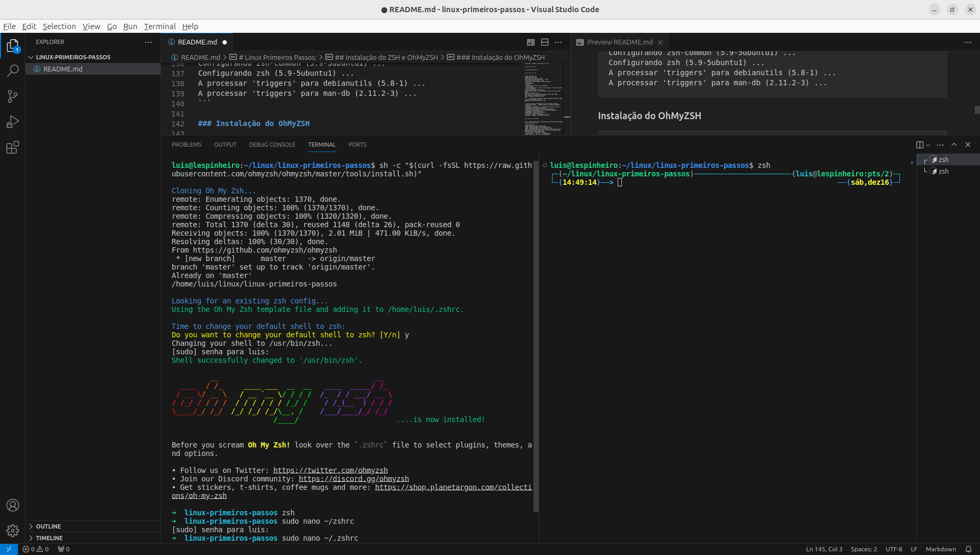Image resolution: width=980 pixels, height=555 pixels.
Task: Open the File menu
Action: tap(10, 26)
